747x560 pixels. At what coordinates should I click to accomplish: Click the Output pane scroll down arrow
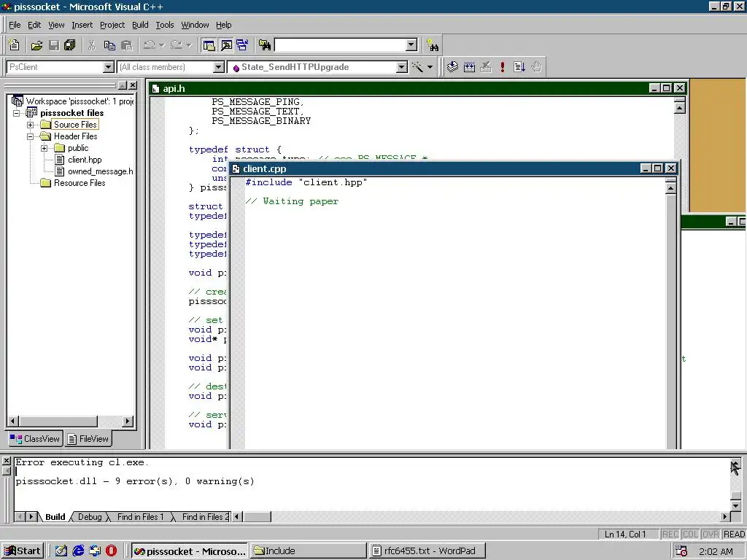point(735,506)
